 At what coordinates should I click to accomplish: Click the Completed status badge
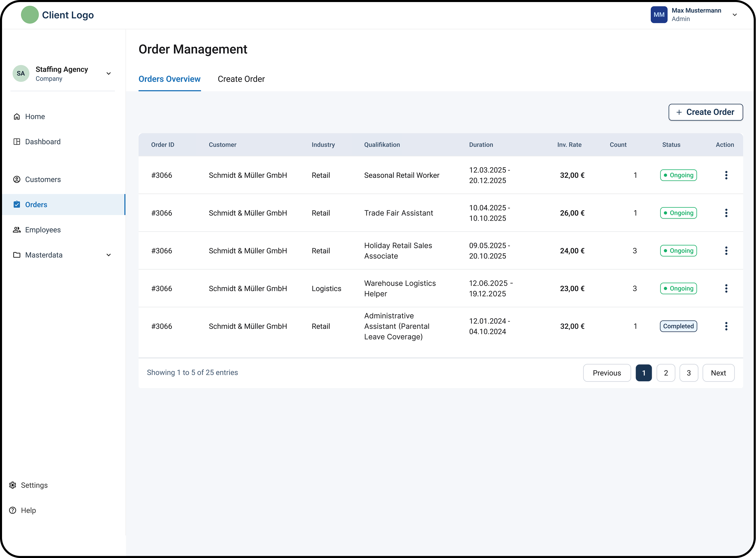[x=678, y=326]
